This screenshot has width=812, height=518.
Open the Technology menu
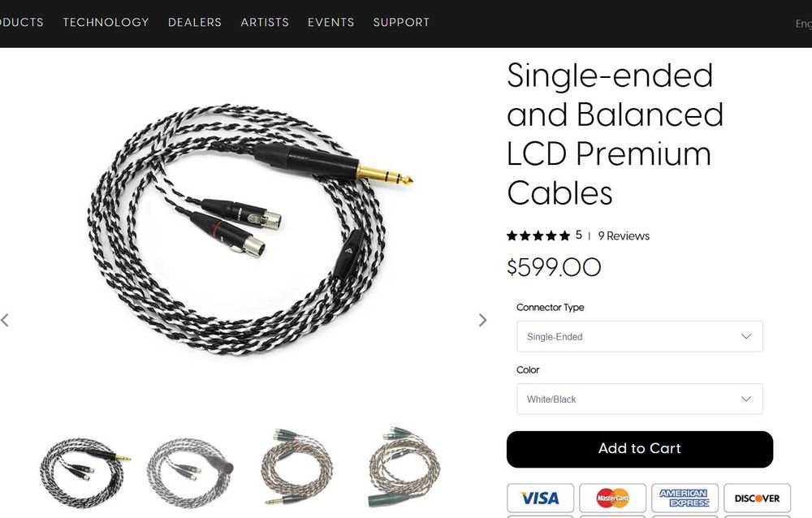[106, 22]
